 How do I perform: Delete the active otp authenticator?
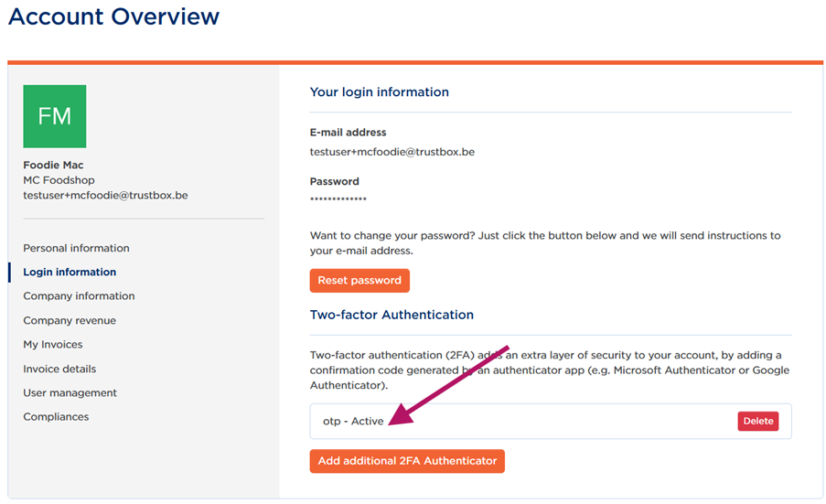pos(758,421)
